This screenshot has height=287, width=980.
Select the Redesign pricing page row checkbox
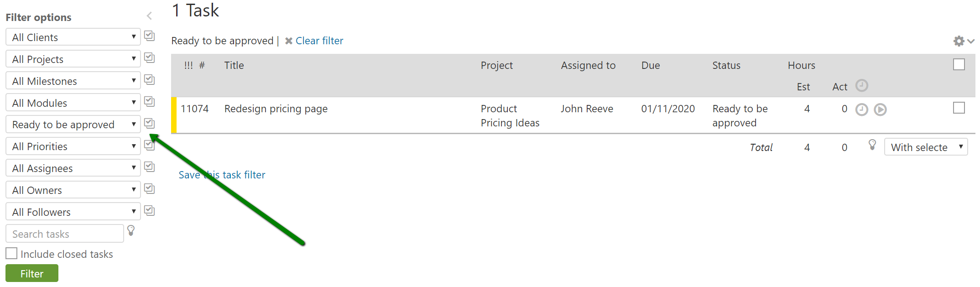coord(959,108)
